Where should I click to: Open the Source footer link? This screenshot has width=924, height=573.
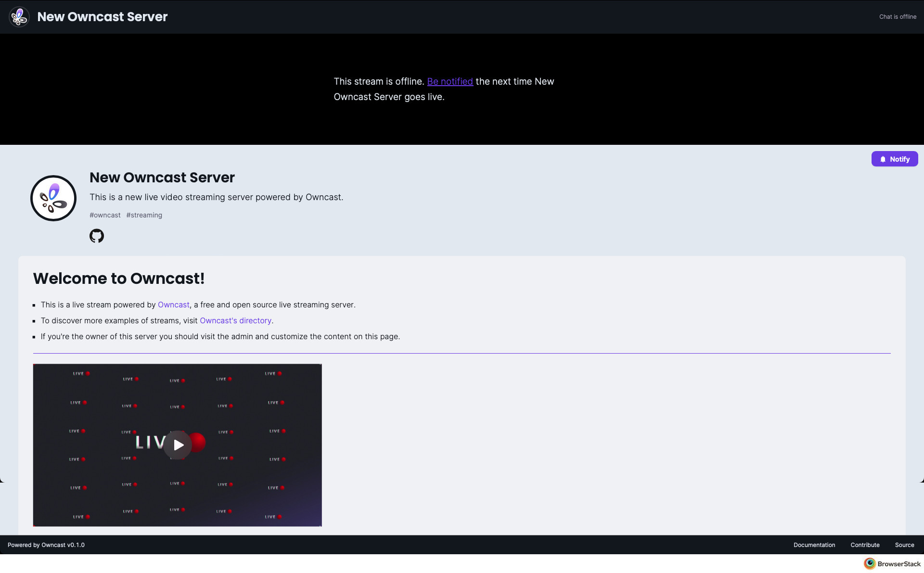[x=905, y=545]
